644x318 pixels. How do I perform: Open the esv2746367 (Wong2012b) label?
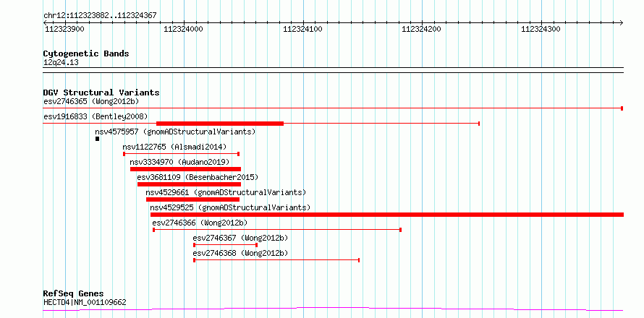[240, 238]
